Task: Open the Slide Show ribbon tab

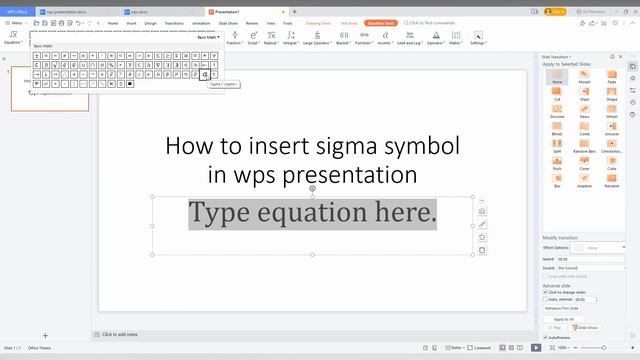Action: pyautogui.click(x=228, y=23)
